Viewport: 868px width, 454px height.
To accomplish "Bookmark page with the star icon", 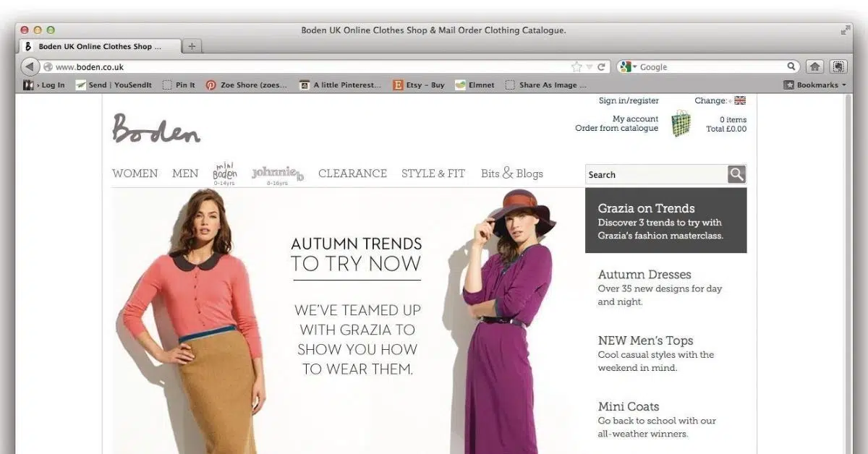I will tap(576, 67).
